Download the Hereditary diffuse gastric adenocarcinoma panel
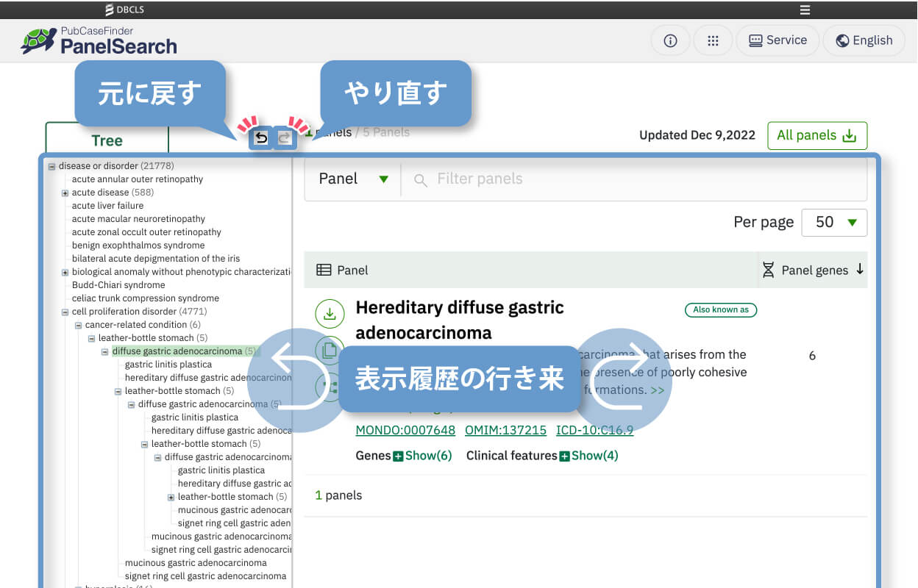The image size is (918, 588). (x=330, y=314)
